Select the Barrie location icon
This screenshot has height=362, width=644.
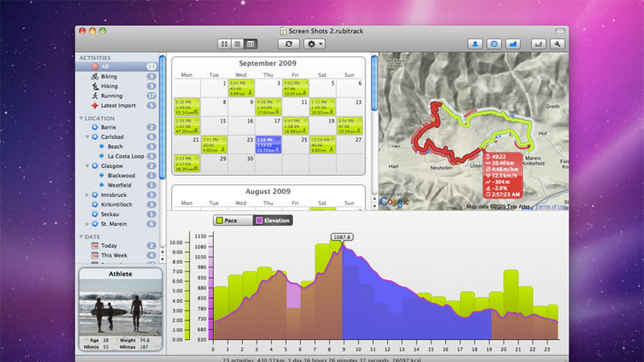tap(95, 127)
